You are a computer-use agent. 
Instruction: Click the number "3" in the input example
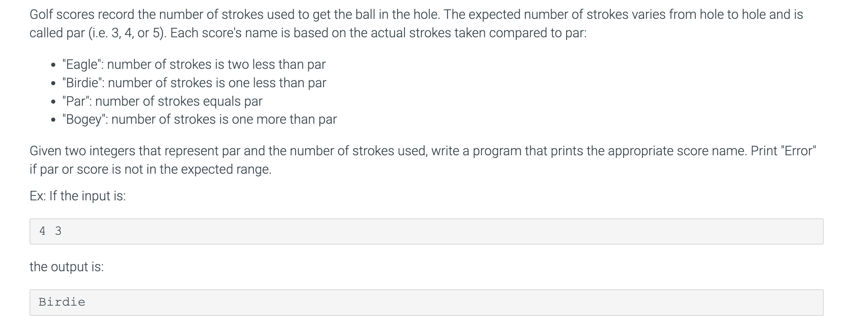point(58,231)
